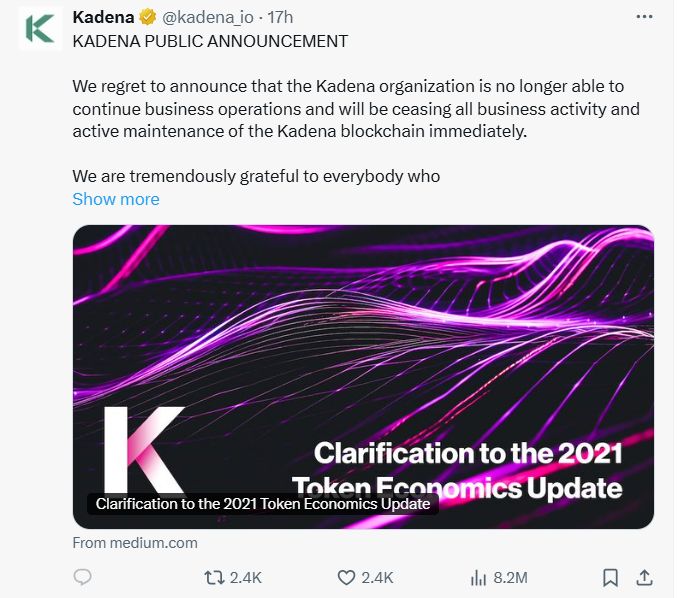Image resolution: width=678 pixels, height=598 pixels.
Task: Open the 17h timestamp link
Action: (x=280, y=18)
